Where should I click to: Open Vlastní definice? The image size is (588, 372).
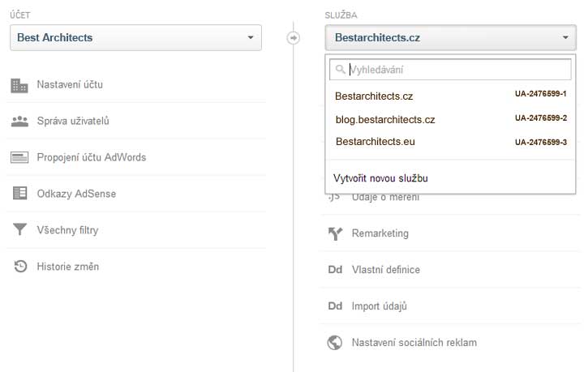tap(385, 270)
